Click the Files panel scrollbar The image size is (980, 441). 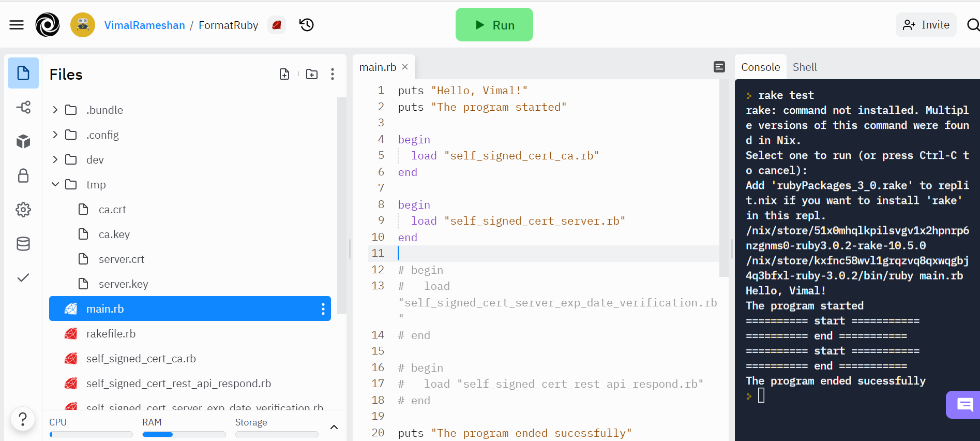pyautogui.click(x=341, y=204)
